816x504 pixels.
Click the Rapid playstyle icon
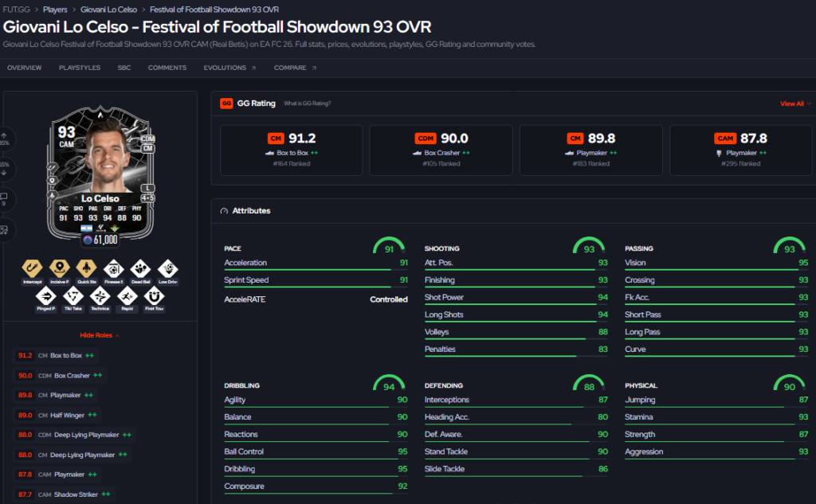pyautogui.click(x=127, y=296)
